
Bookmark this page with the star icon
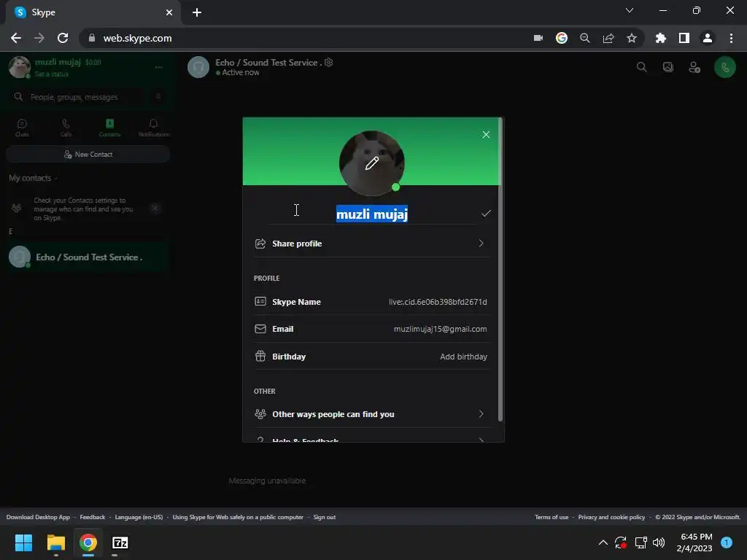pos(631,38)
